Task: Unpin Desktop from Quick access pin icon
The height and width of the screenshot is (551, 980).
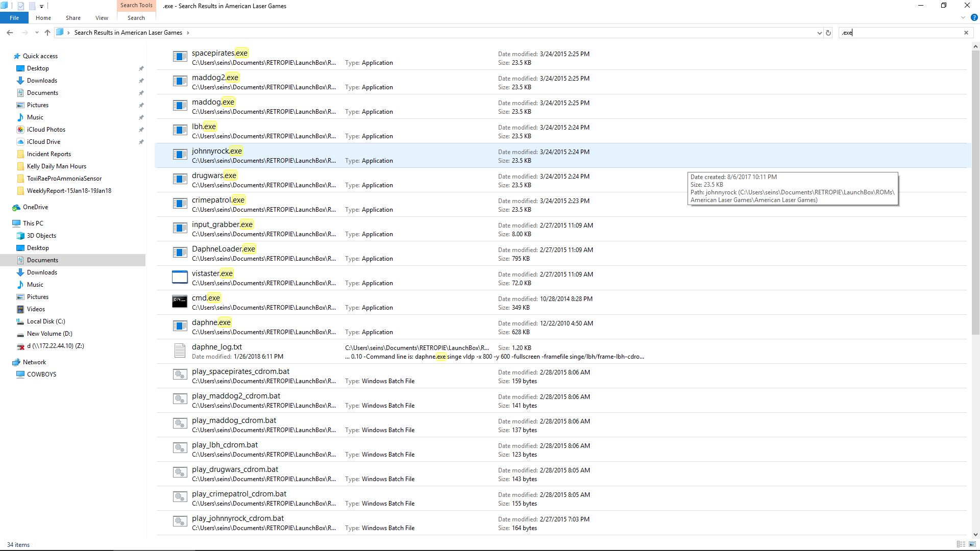Action: 141,68
